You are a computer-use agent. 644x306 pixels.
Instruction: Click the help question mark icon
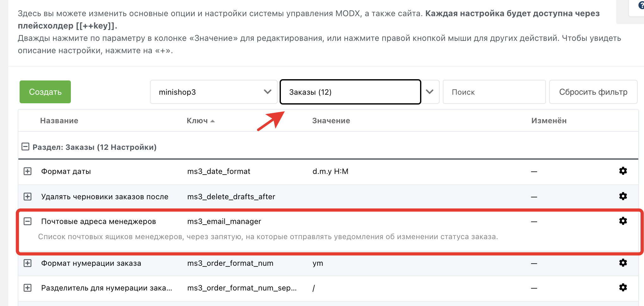[x=641, y=5]
